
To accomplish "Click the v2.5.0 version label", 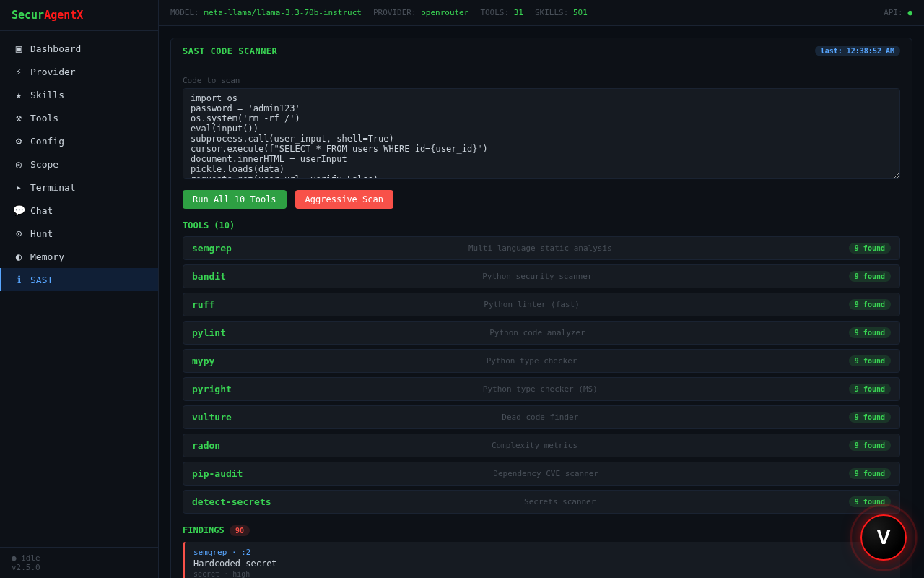I will pyautogui.click(x=26, y=567).
